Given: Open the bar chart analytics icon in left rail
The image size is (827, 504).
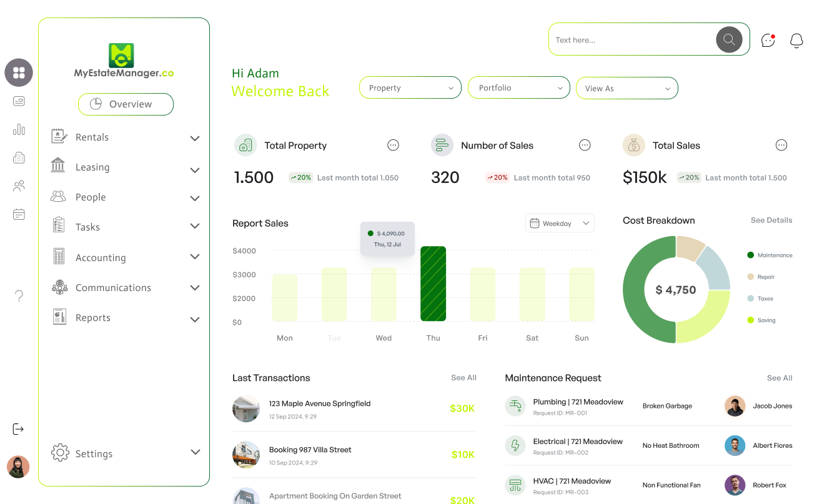Looking at the screenshot, I should click(x=19, y=129).
